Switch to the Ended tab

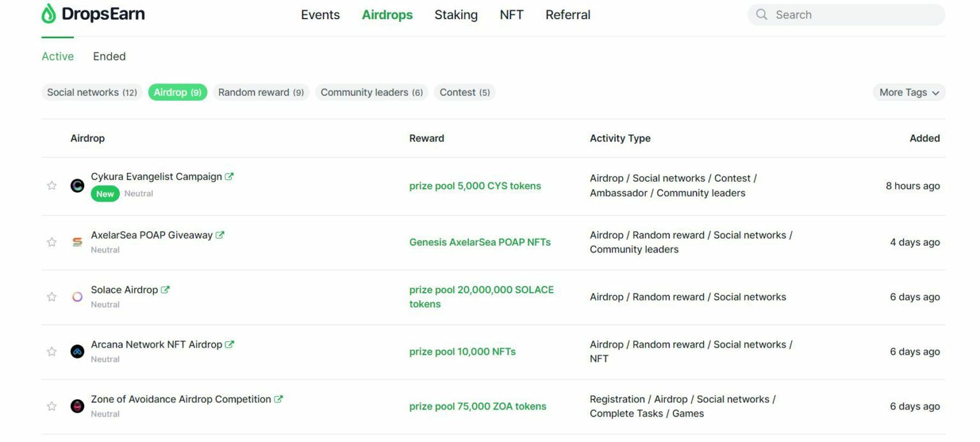109,56
